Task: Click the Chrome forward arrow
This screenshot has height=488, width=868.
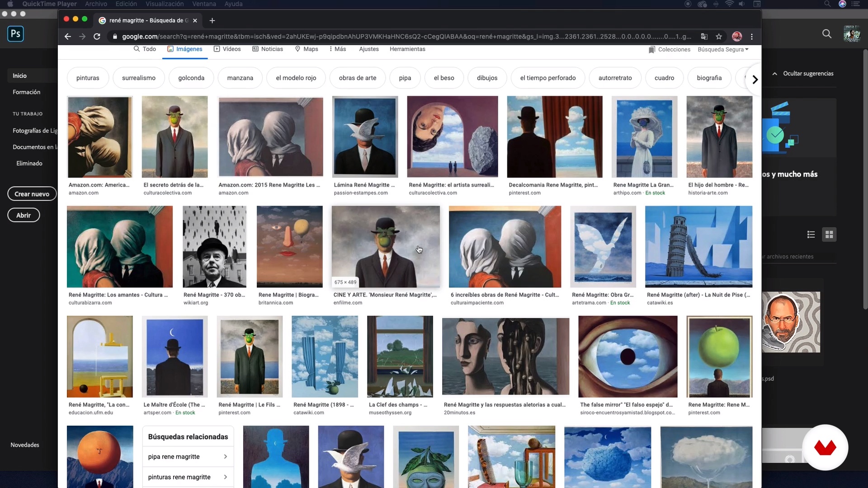Action: tap(82, 37)
